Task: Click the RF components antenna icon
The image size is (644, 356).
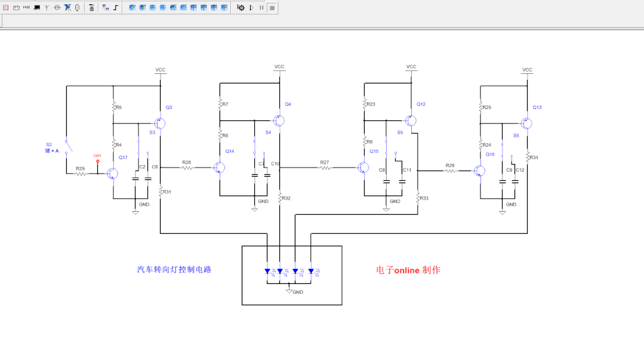Action: click(48, 7)
